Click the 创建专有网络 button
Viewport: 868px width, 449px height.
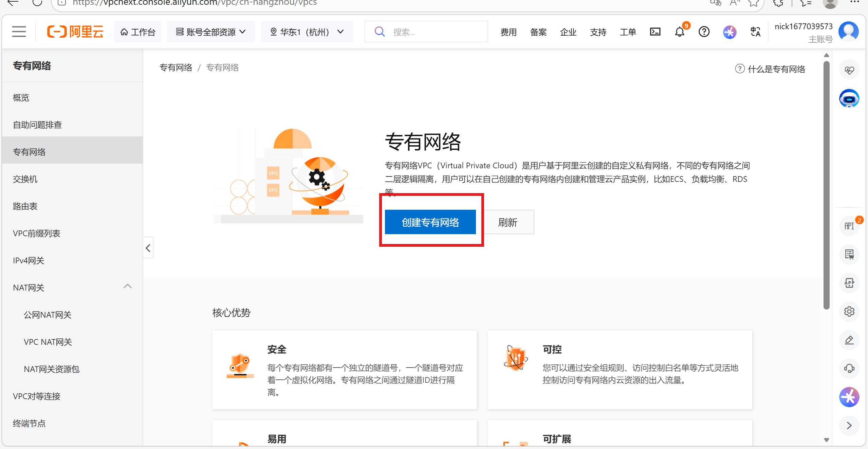pyautogui.click(x=430, y=222)
